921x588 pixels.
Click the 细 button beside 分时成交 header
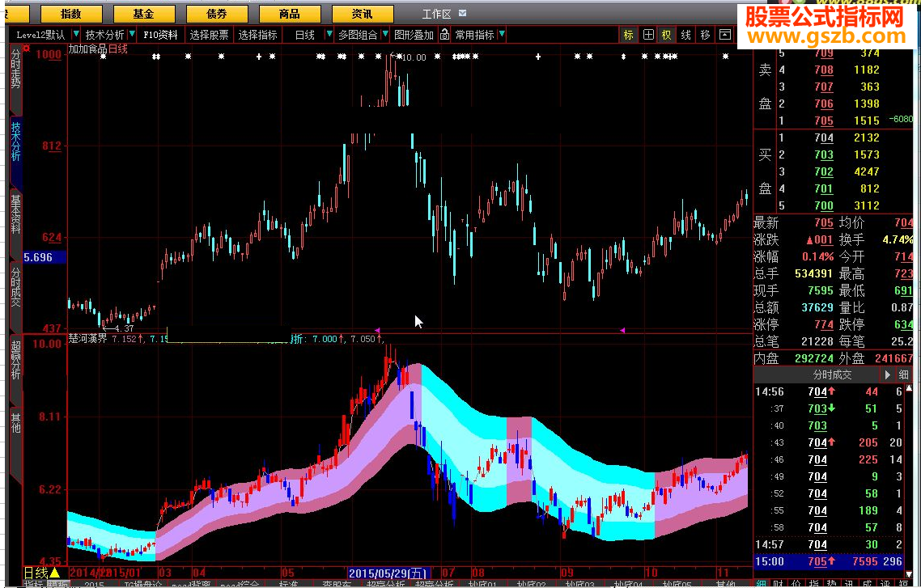coord(903,374)
